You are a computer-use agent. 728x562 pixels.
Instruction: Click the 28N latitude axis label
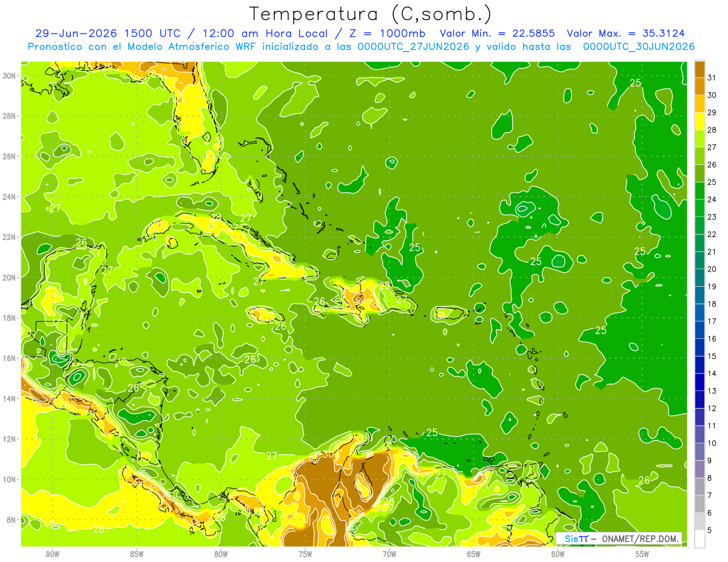[x=10, y=116]
